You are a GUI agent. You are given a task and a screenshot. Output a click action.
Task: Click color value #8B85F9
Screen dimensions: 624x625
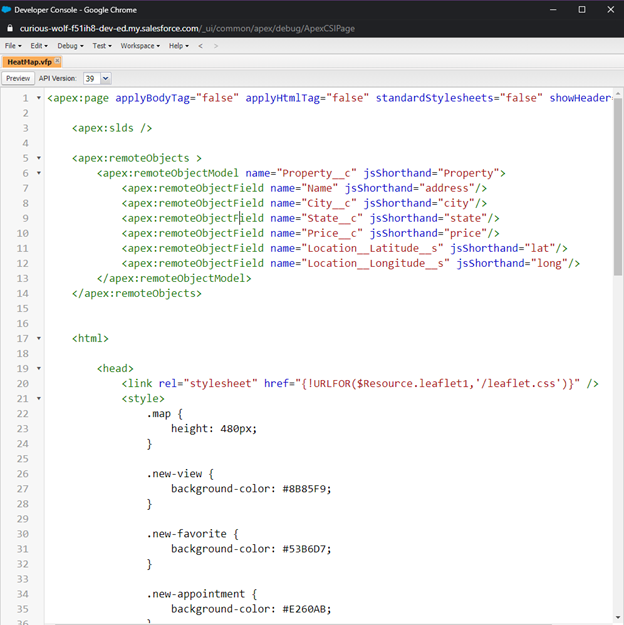coord(304,489)
